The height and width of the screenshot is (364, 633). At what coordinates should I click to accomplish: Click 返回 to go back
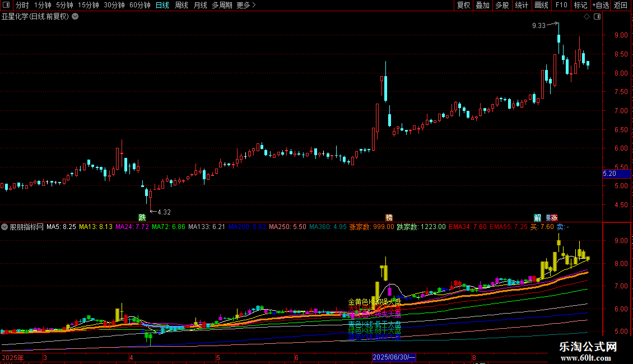(x=621, y=5)
